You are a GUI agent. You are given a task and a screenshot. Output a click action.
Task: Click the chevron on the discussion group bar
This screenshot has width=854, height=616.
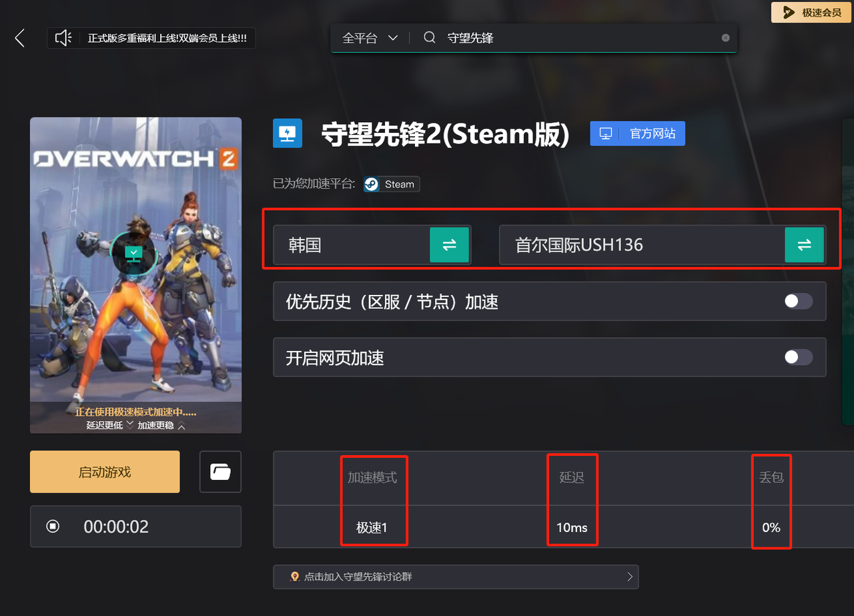[x=630, y=577]
